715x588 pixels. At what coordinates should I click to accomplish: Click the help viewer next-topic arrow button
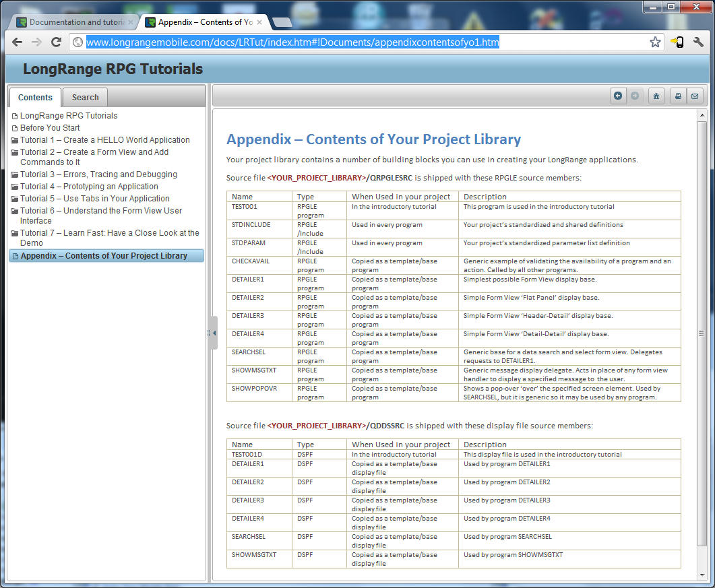(634, 96)
